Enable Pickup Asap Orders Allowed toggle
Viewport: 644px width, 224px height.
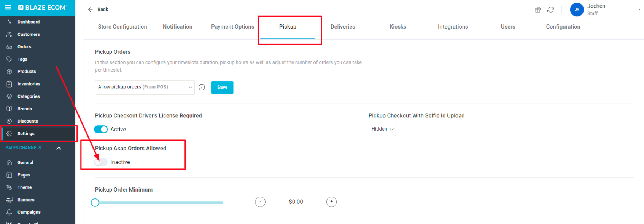[101, 162]
